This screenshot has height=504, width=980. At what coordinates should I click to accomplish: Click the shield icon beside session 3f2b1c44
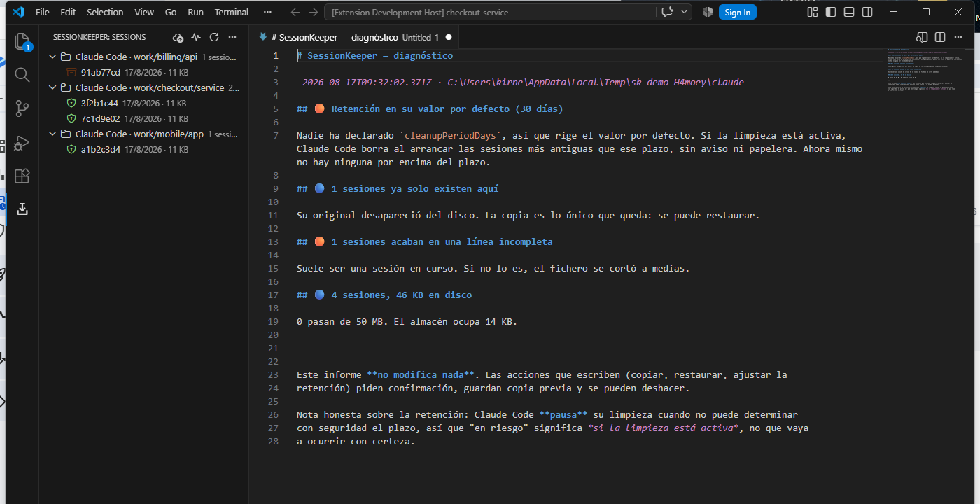[71, 103]
